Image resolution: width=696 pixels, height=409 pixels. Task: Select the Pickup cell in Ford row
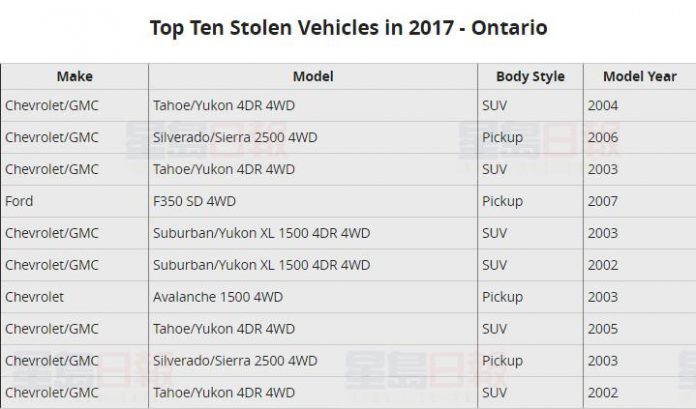530,201
